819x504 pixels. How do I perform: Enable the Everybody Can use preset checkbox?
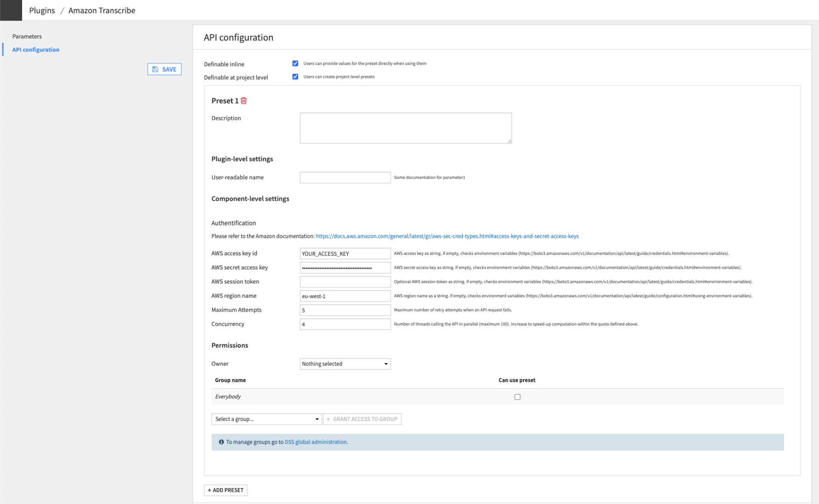(x=517, y=397)
